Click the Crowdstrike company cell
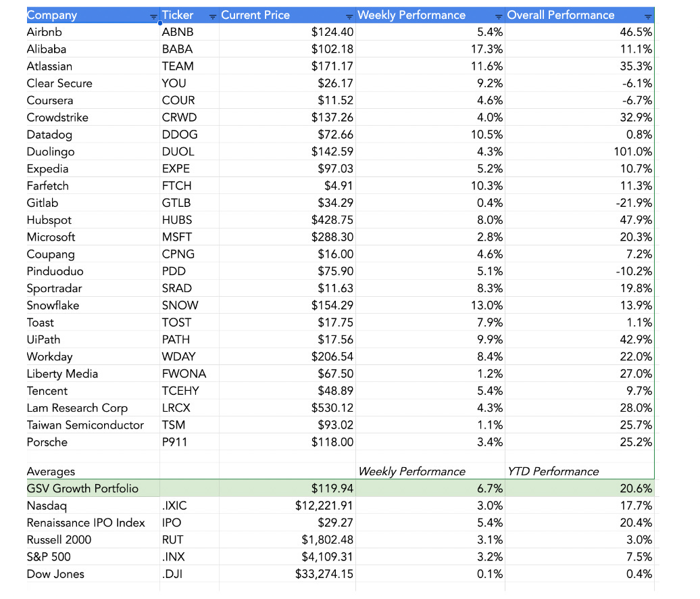 (x=93, y=118)
